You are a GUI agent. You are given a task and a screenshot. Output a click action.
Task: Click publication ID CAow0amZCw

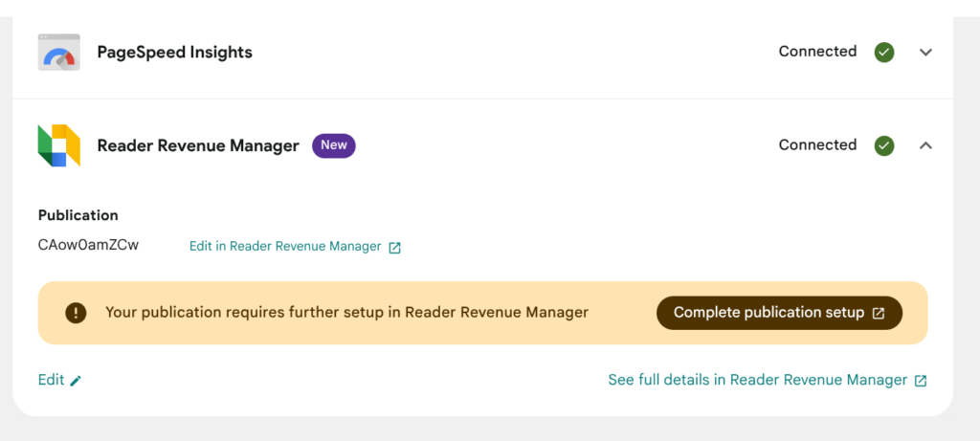point(88,245)
